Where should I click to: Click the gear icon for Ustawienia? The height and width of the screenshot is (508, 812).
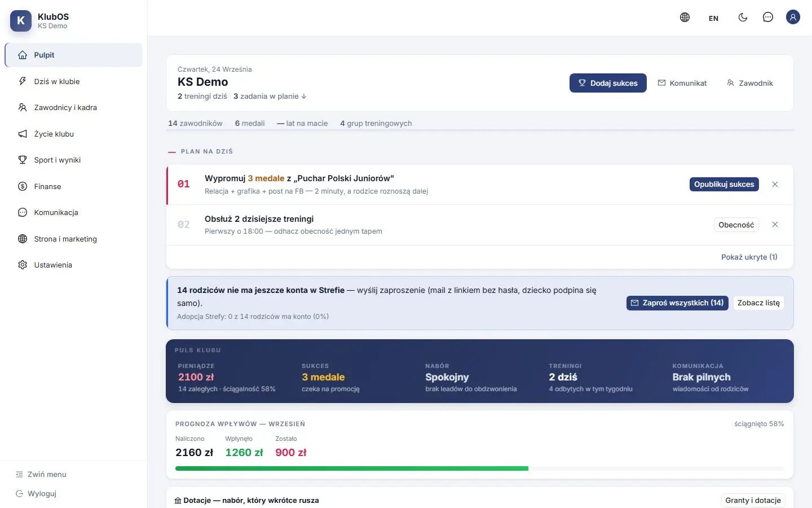click(x=23, y=265)
